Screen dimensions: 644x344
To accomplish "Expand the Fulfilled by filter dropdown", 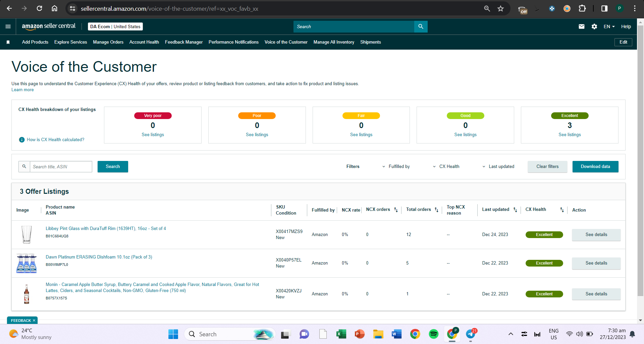I will pyautogui.click(x=396, y=167).
